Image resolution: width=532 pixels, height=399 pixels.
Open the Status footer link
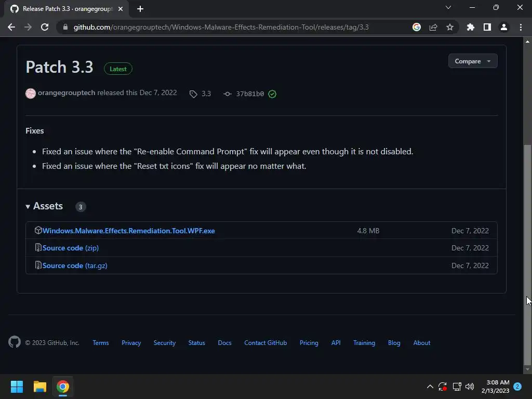click(197, 343)
